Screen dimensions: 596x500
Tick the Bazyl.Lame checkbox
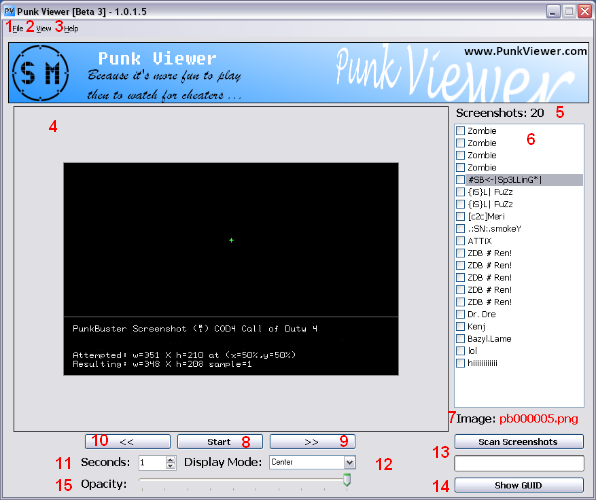(x=460, y=338)
